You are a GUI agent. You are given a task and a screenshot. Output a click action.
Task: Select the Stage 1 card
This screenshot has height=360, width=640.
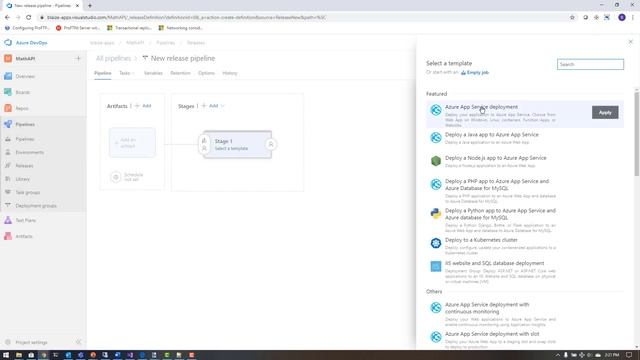pyautogui.click(x=237, y=144)
